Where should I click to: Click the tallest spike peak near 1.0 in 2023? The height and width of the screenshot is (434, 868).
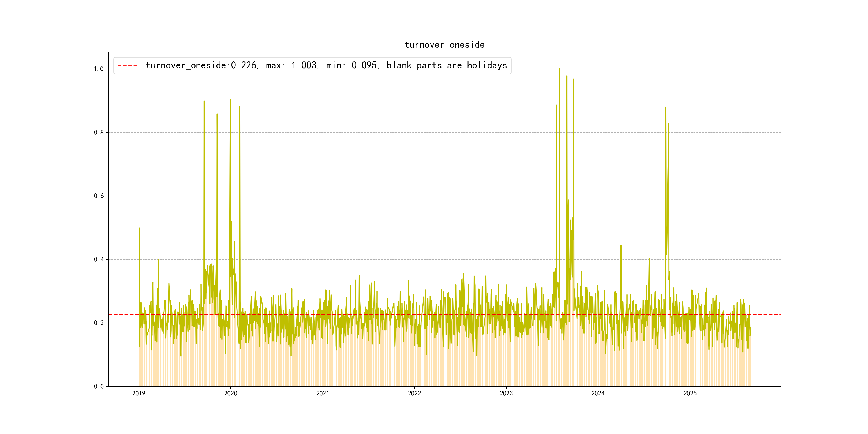pyautogui.click(x=559, y=69)
